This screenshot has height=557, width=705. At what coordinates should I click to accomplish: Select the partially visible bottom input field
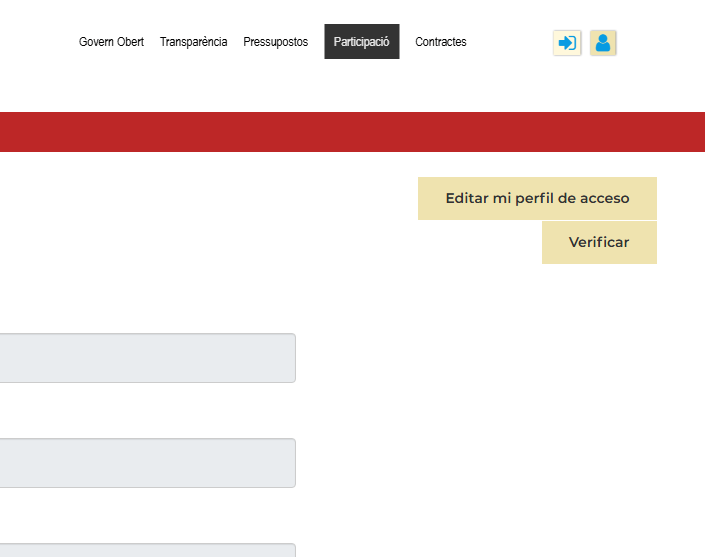tap(147, 550)
